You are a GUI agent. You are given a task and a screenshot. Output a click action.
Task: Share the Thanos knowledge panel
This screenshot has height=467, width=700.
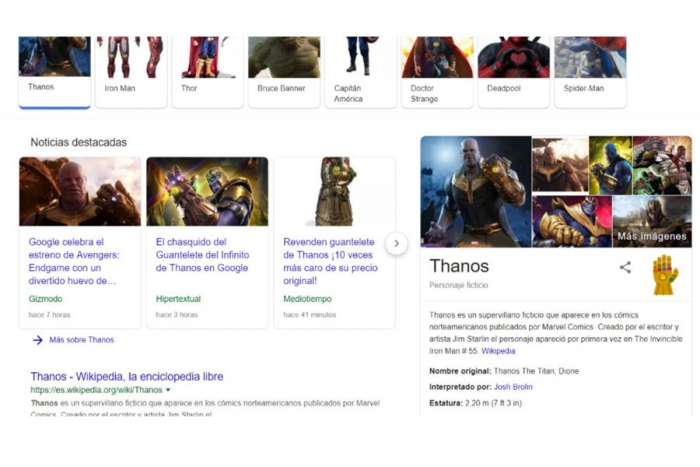[625, 267]
